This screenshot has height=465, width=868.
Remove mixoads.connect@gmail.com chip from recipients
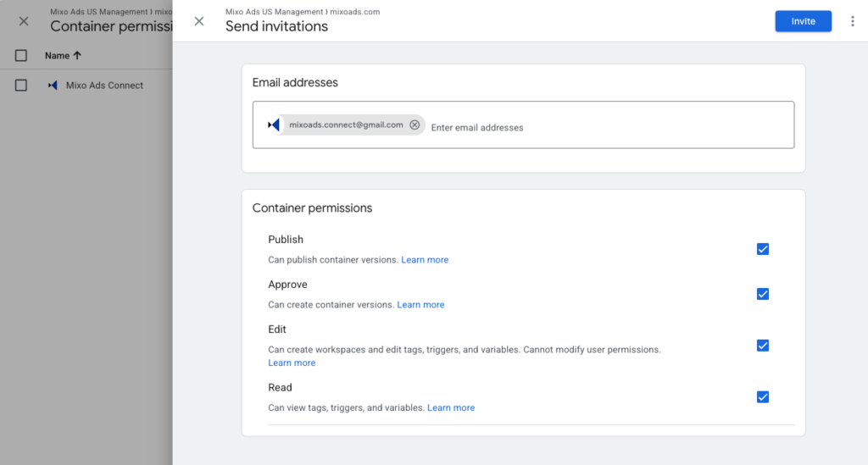pos(415,125)
